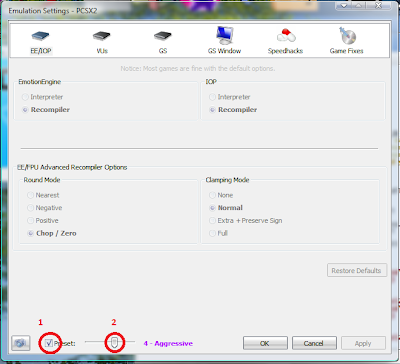This screenshot has width=400, height=364.
Task: Confirm settings with OK button
Action: (x=265, y=343)
